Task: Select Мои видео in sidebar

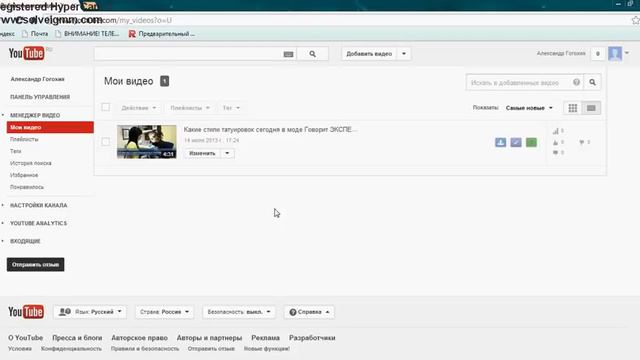Action: point(50,127)
